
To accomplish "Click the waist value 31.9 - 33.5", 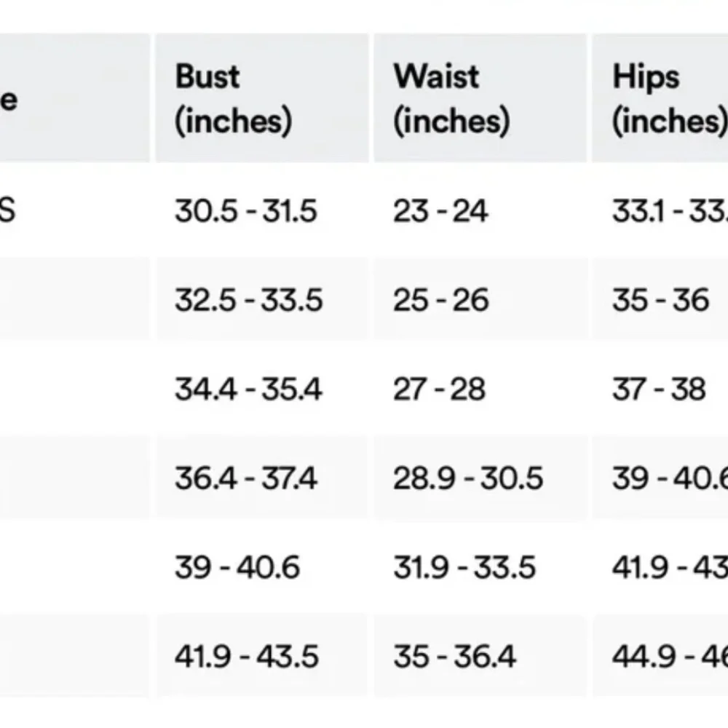I will point(464,567).
